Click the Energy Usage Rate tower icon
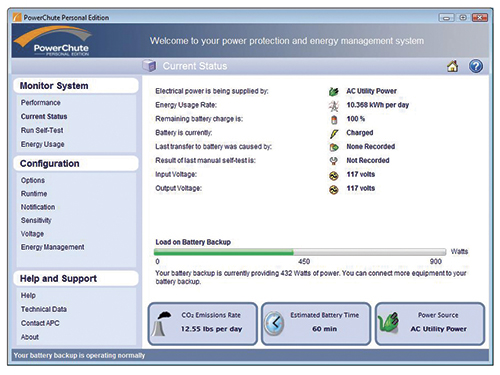 tap(334, 105)
